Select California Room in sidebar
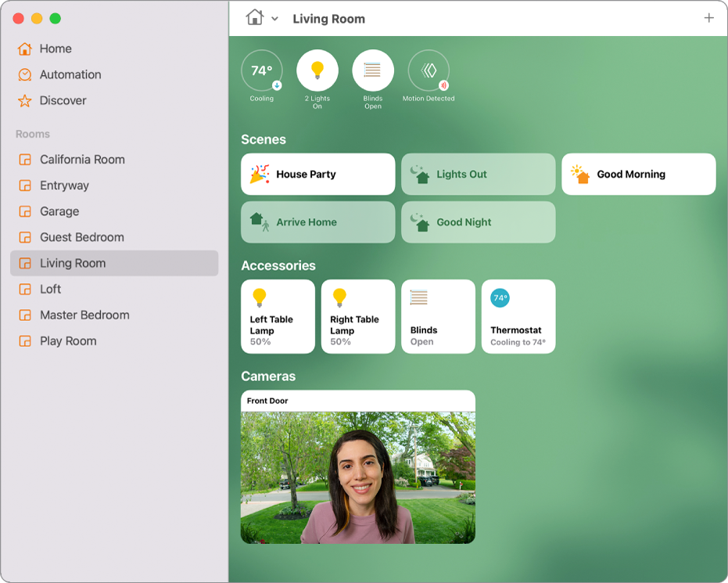The height and width of the screenshot is (583, 728). tap(113, 160)
